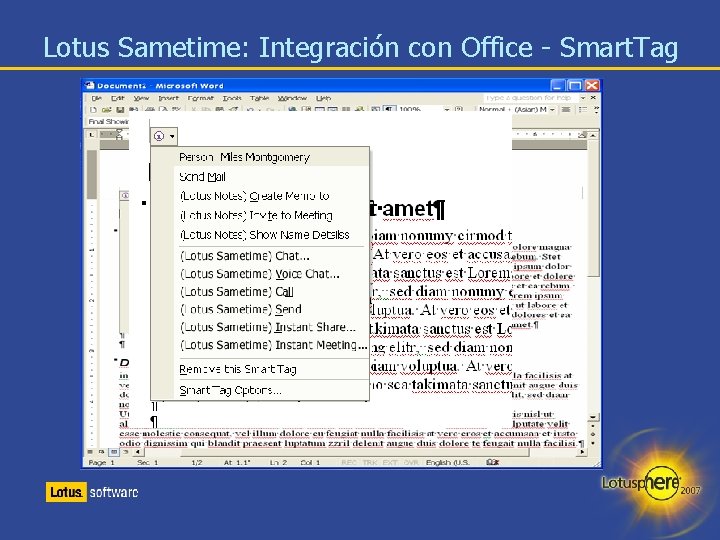
Task: Toggle REC macro recording in status bar
Action: click(x=349, y=462)
